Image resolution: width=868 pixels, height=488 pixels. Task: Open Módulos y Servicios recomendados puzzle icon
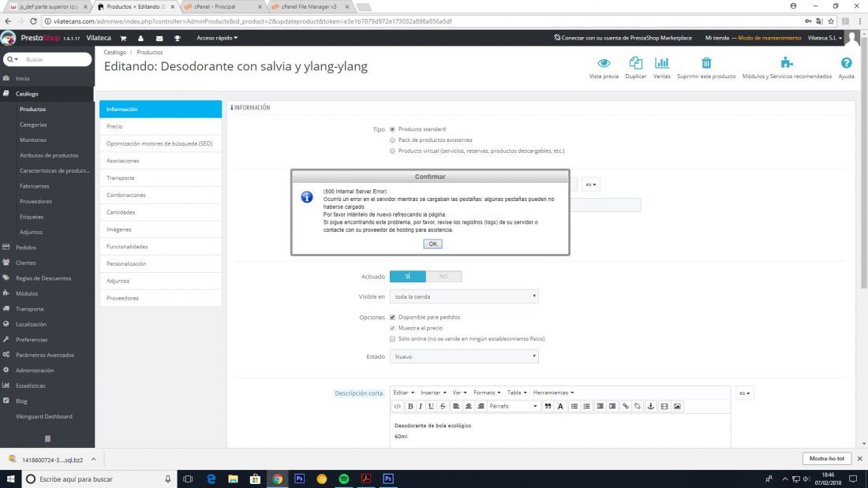click(x=787, y=62)
